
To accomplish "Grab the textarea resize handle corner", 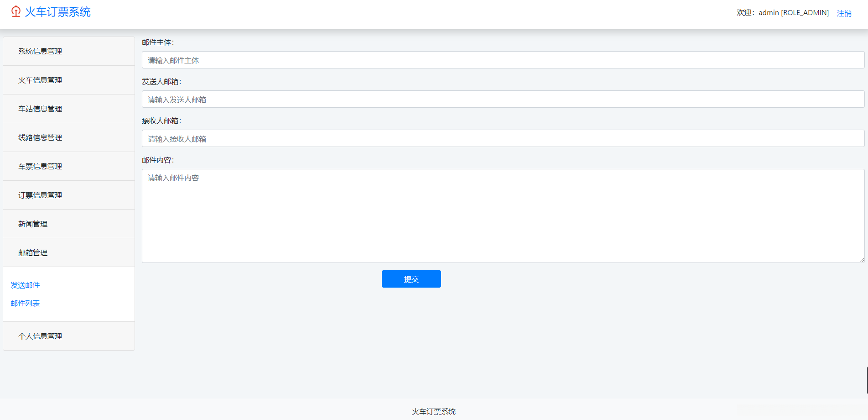I will click(862, 260).
